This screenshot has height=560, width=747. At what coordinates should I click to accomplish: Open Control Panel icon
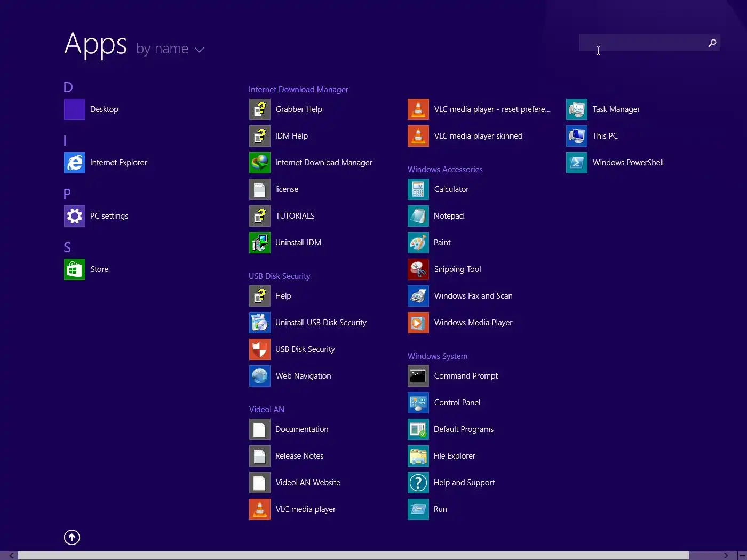[418, 403]
